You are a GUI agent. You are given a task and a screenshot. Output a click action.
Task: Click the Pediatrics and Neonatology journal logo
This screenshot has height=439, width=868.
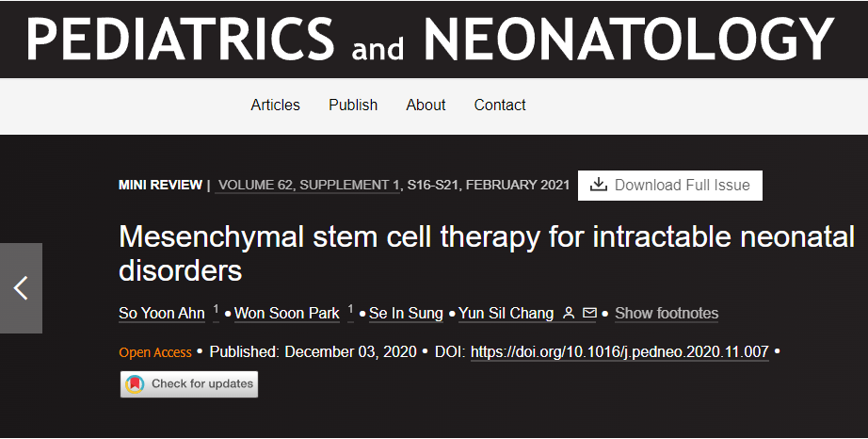433,40
